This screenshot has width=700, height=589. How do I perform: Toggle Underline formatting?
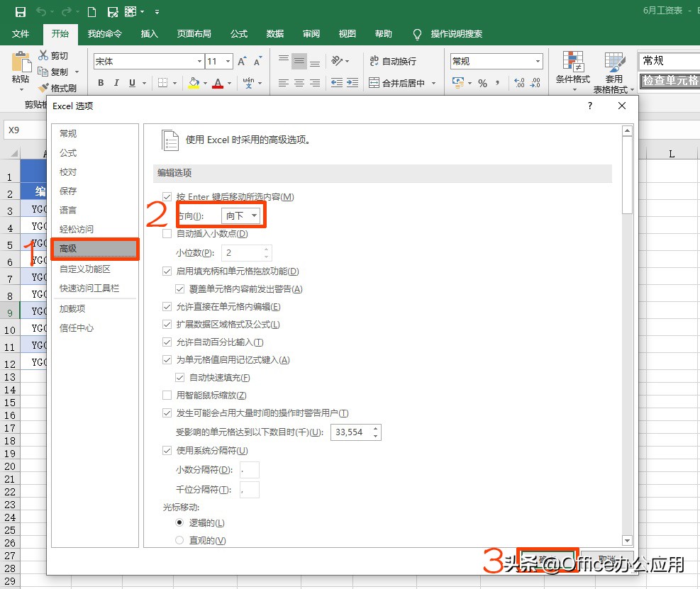[x=132, y=82]
